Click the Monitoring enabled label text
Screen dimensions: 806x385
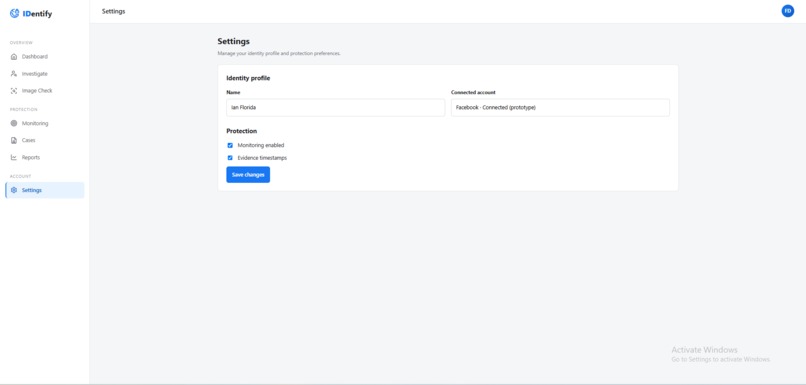coord(261,145)
